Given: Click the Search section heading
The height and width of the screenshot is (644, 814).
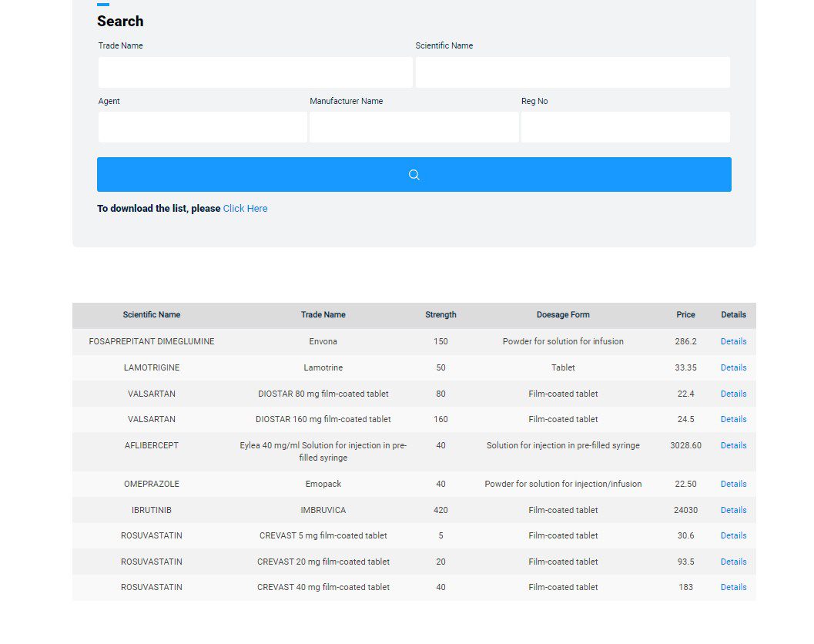Looking at the screenshot, I should coord(120,22).
